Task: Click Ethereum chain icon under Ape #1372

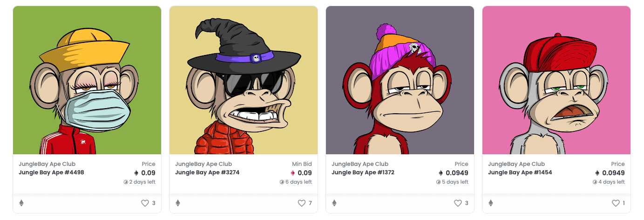Action: tap(334, 203)
